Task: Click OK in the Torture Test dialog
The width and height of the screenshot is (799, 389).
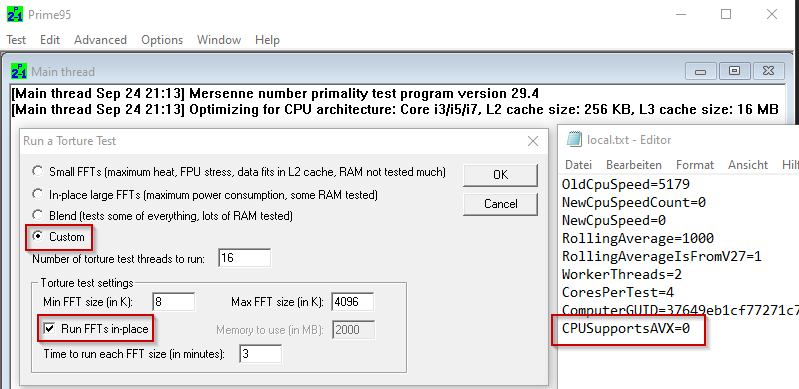Action: click(500, 175)
